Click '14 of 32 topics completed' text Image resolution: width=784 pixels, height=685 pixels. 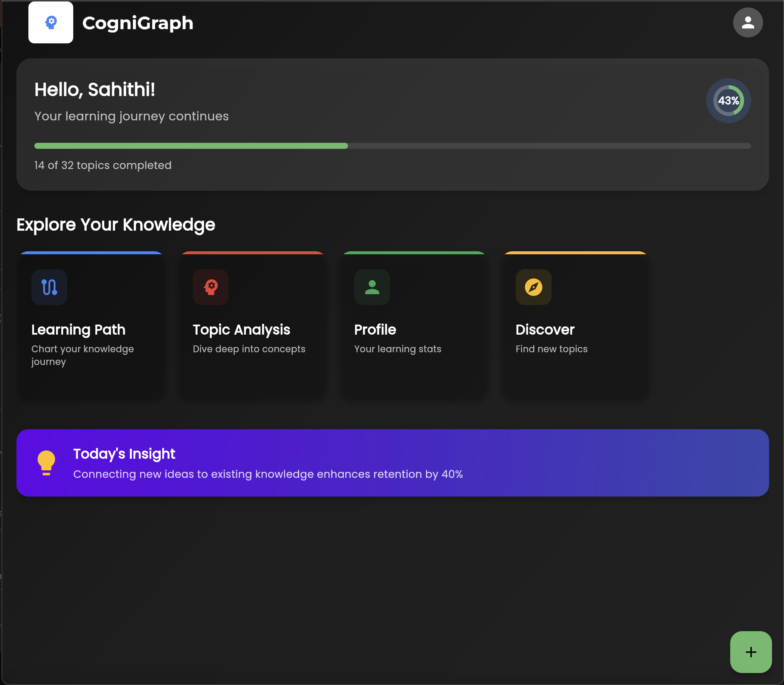[103, 165]
